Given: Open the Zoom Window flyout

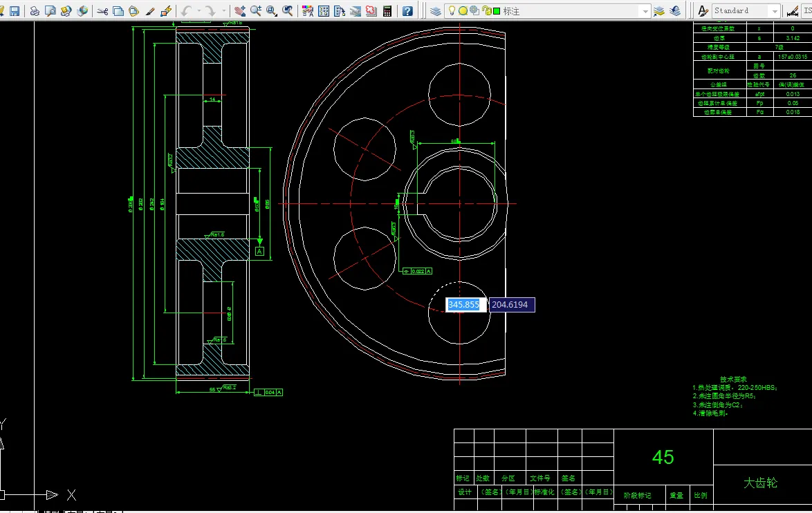Looking at the screenshot, I should [271, 11].
